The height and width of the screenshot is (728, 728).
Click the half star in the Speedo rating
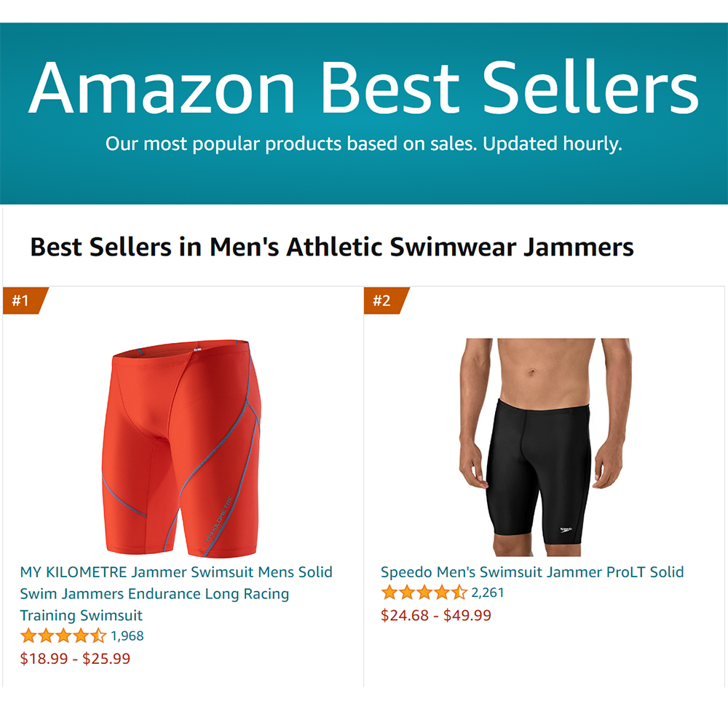pyautogui.click(x=459, y=593)
